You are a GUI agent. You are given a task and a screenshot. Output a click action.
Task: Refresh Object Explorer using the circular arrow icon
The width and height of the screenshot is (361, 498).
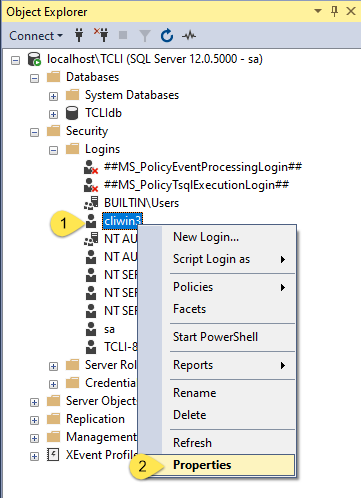tap(167, 35)
